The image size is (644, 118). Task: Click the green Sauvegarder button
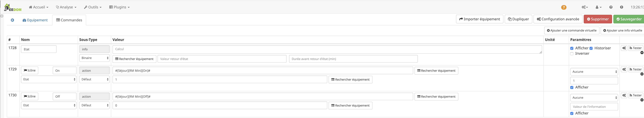point(629,19)
